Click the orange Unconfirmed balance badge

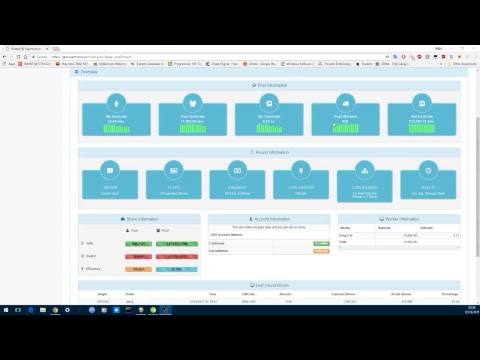[321, 251]
